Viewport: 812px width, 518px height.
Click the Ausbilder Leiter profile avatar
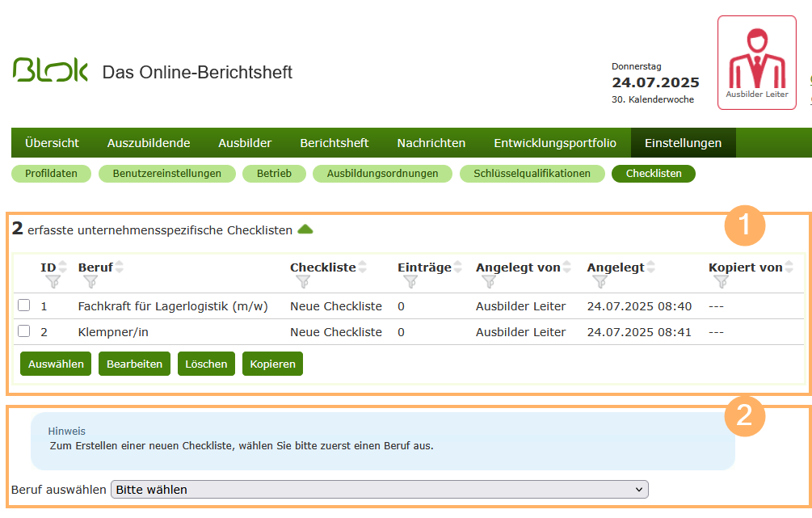(x=756, y=62)
